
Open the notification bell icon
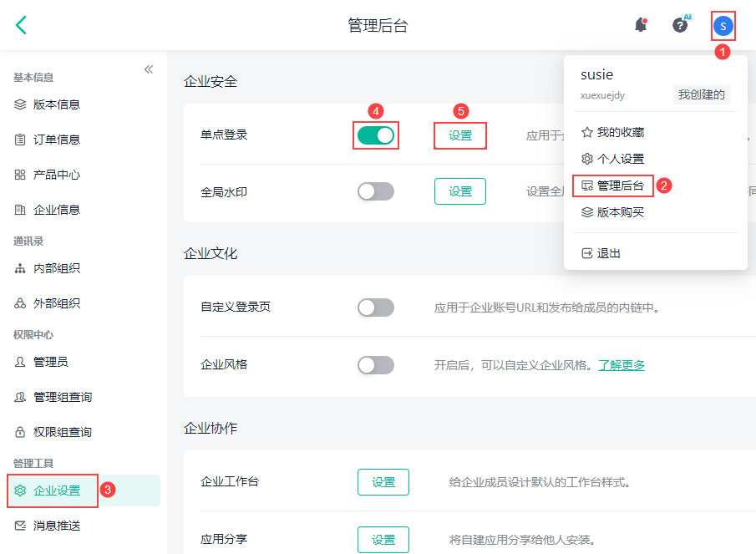641,25
